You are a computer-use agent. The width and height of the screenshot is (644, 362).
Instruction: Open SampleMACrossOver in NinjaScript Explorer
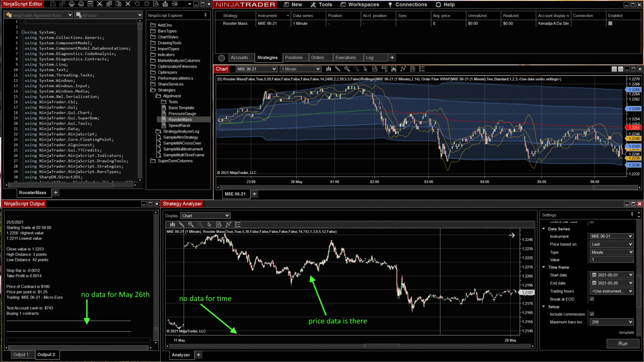(182, 143)
